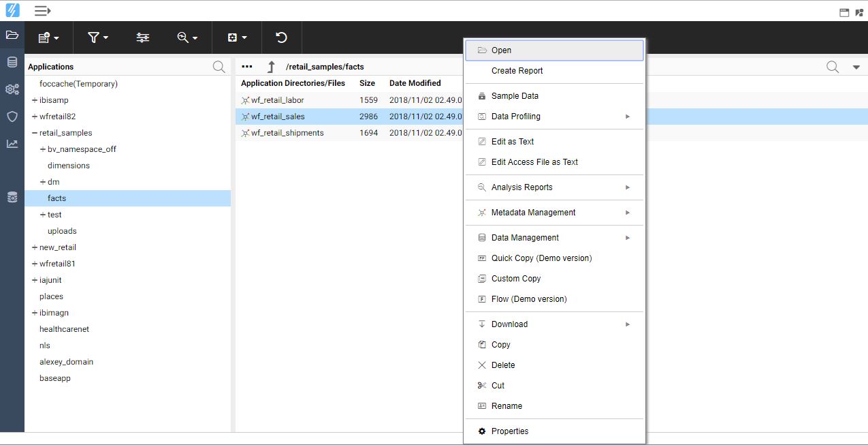
Task: Select the wf_retail_shipments file row
Action: 287,133
